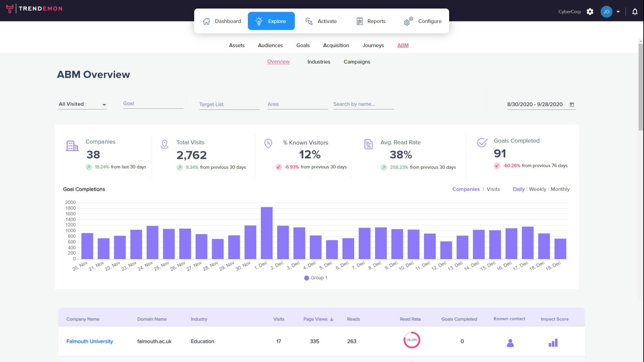Screen dimensions: 644x362
Task: Open the Falmouth University company link
Action: (x=90, y=341)
